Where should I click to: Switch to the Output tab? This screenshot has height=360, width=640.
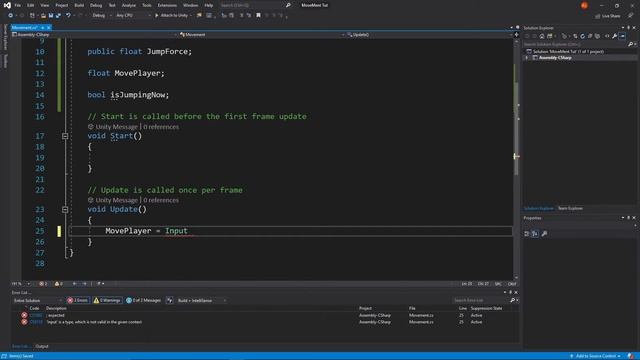[42, 347]
